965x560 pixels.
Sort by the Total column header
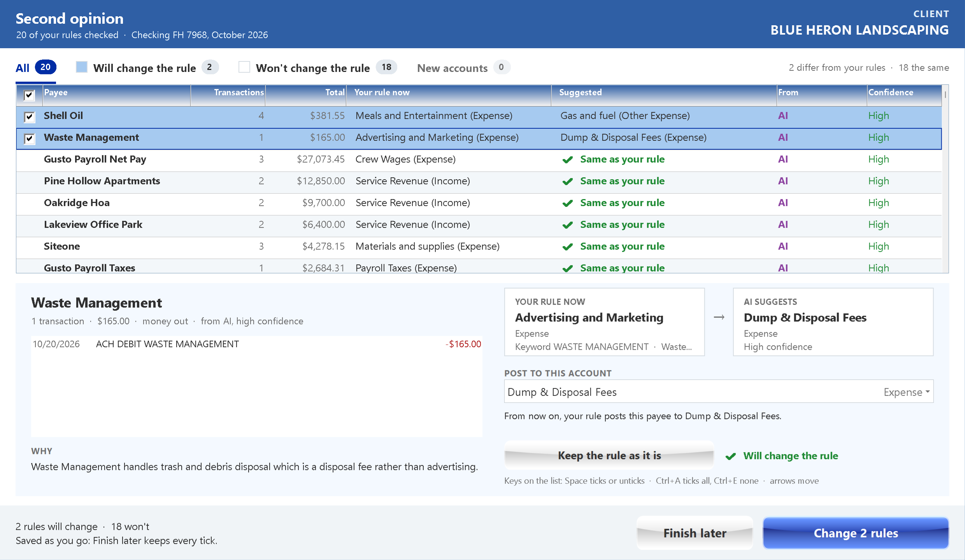tap(306, 95)
